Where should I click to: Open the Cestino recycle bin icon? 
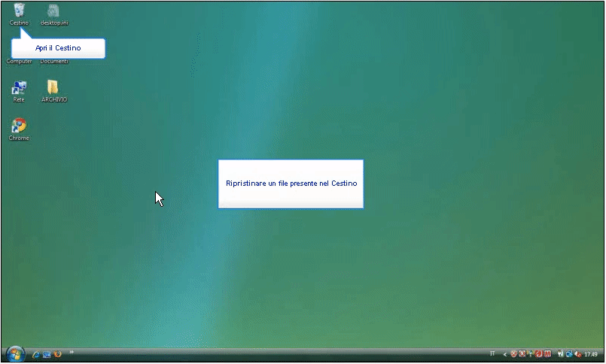19,11
